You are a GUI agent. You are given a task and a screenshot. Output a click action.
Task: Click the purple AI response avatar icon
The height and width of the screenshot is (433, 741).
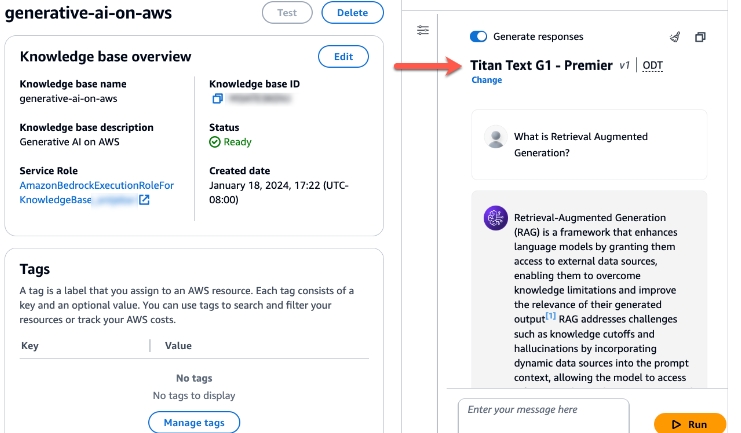coord(494,218)
